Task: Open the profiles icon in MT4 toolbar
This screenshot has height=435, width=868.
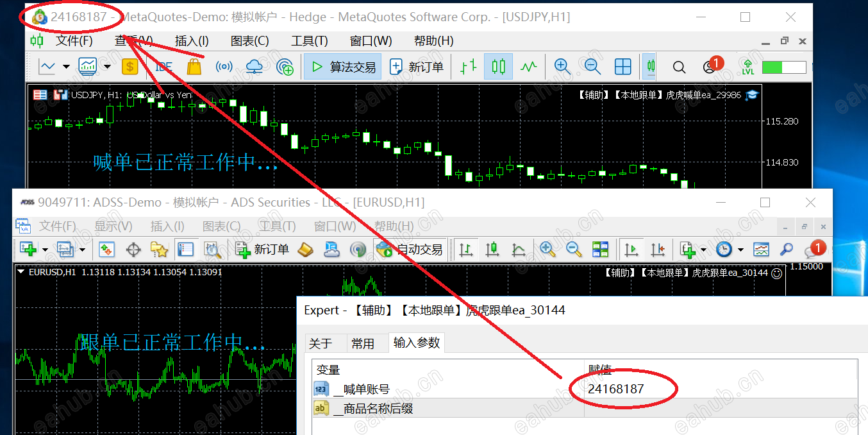Action: point(65,249)
